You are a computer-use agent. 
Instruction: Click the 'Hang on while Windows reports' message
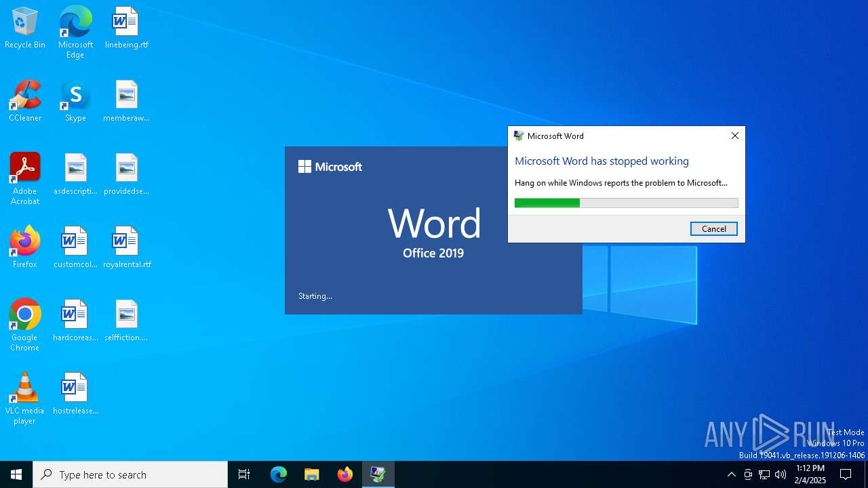pyautogui.click(x=620, y=183)
